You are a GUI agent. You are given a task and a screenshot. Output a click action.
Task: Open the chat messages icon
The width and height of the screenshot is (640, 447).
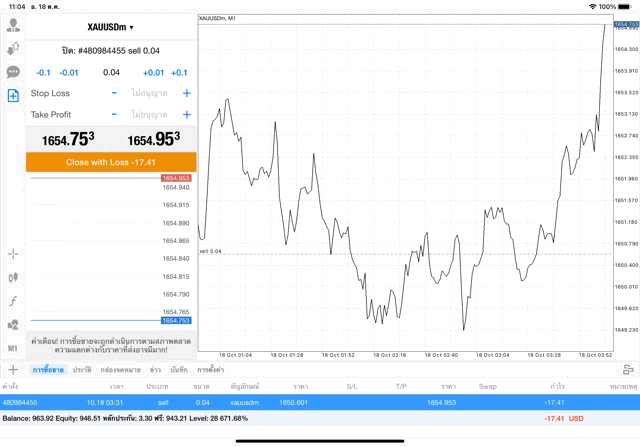click(x=13, y=72)
